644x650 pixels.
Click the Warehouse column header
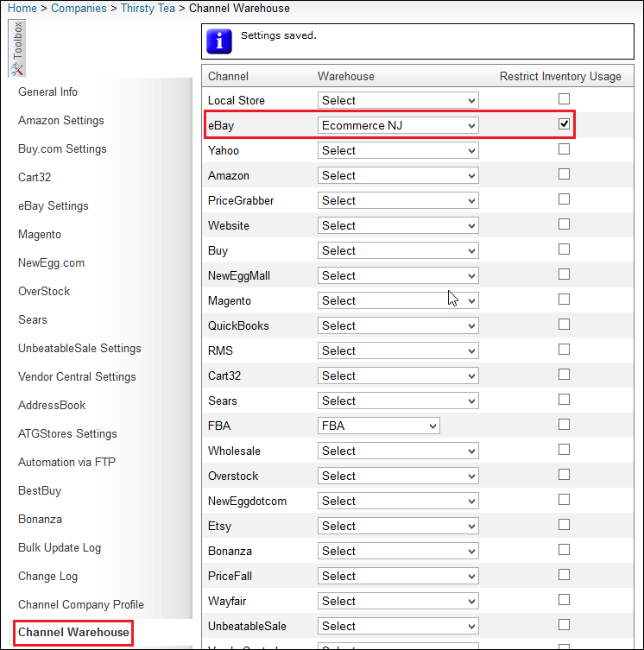tap(346, 76)
